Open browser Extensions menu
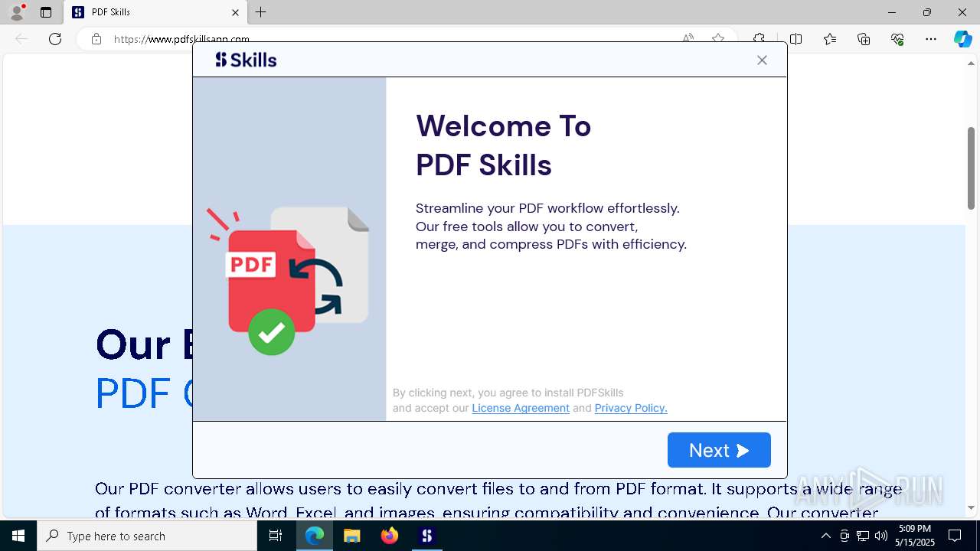The height and width of the screenshot is (551, 980). click(759, 39)
